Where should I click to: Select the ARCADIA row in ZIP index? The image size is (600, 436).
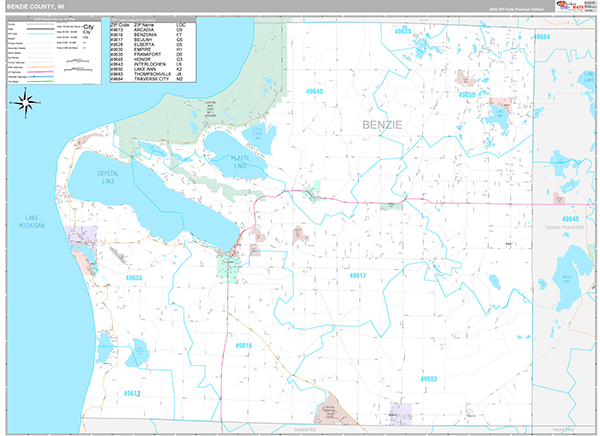point(148,30)
